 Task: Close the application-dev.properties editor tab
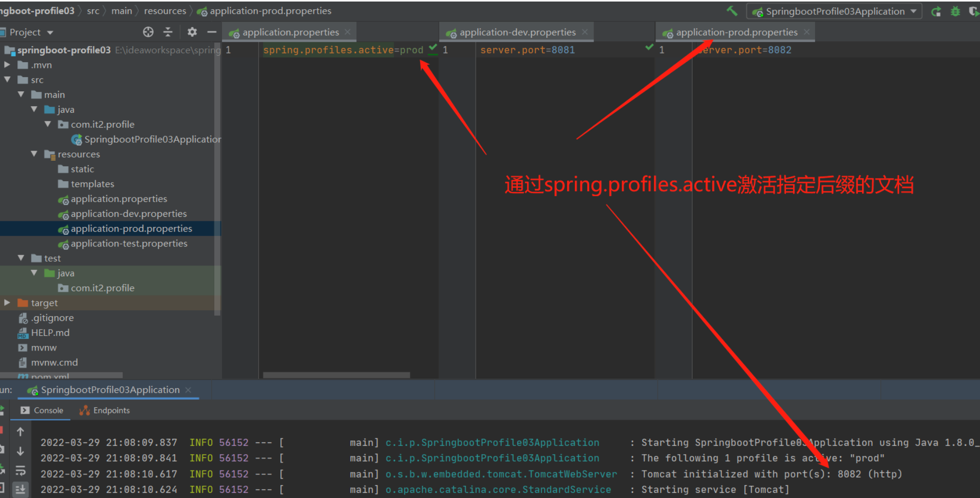584,32
